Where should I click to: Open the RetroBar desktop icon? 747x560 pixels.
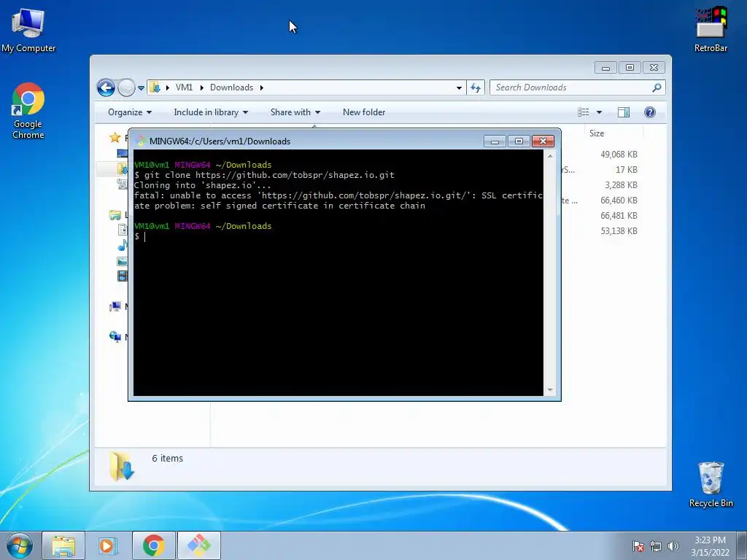click(711, 29)
